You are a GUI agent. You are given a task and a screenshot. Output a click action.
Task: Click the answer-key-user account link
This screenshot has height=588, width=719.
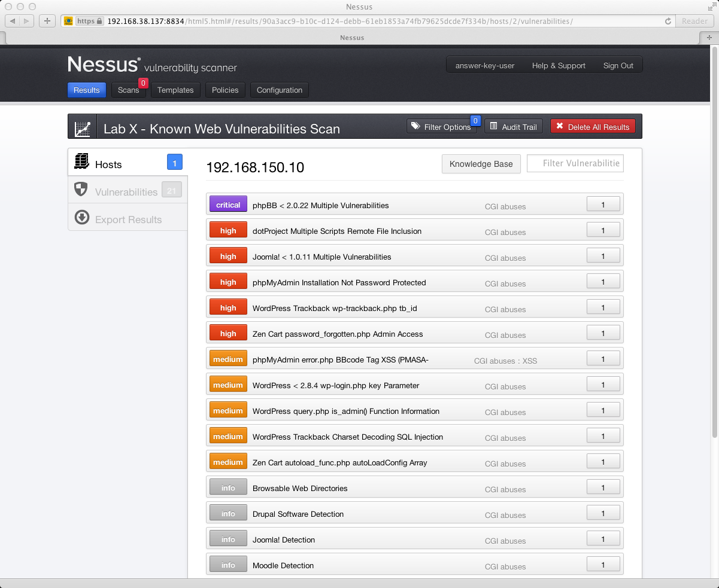[x=485, y=65]
